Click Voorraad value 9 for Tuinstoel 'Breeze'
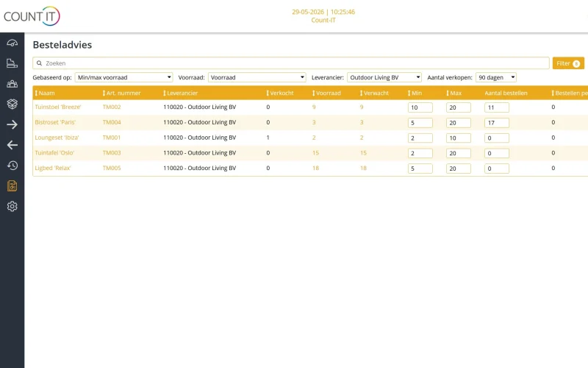This screenshot has width=588, height=368. [314, 107]
